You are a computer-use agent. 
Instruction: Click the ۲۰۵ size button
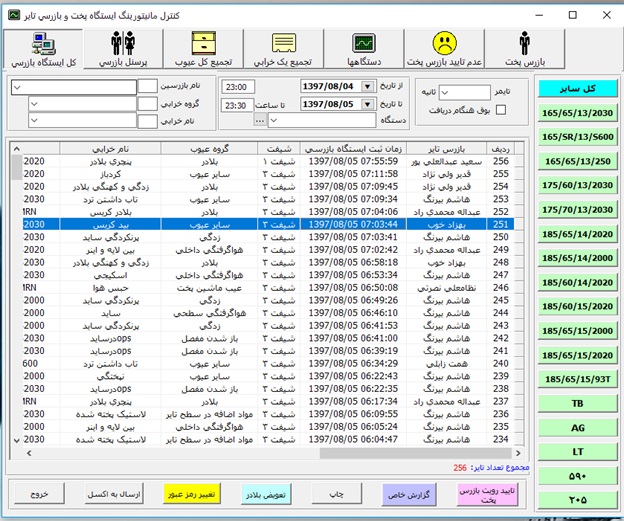[577, 500]
